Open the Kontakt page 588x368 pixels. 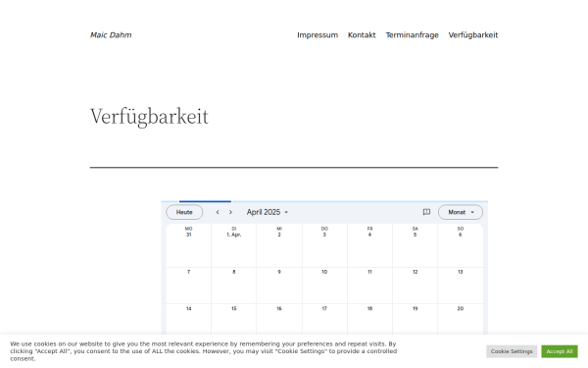(x=362, y=35)
